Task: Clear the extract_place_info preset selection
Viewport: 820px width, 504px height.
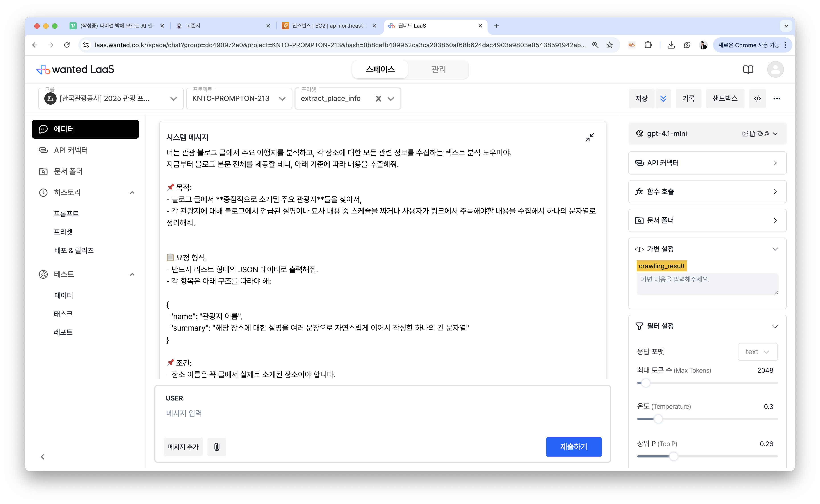Action: coord(378,99)
